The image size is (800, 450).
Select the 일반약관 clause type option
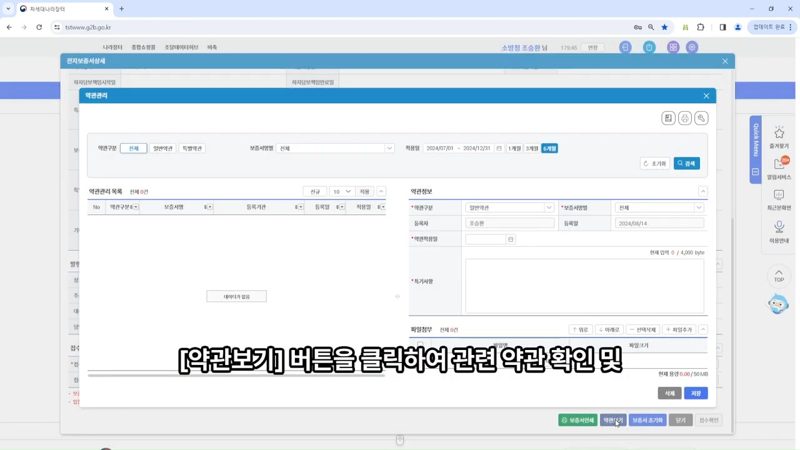coord(163,148)
